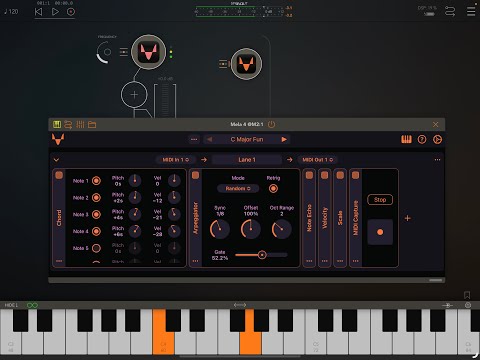Screen dimensions: 480x360
Task: Expand the Note Echo module panel
Action: pyautogui.click(x=309, y=218)
